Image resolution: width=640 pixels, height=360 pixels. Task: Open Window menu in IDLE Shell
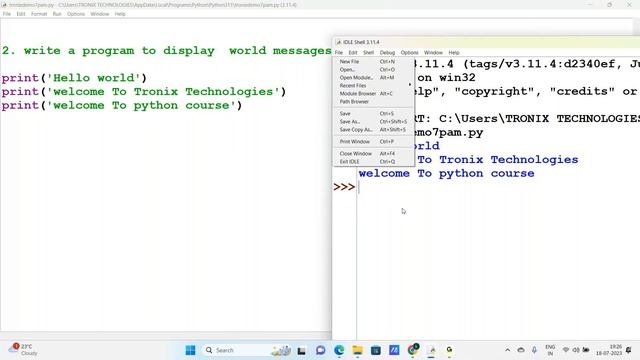coord(433,53)
